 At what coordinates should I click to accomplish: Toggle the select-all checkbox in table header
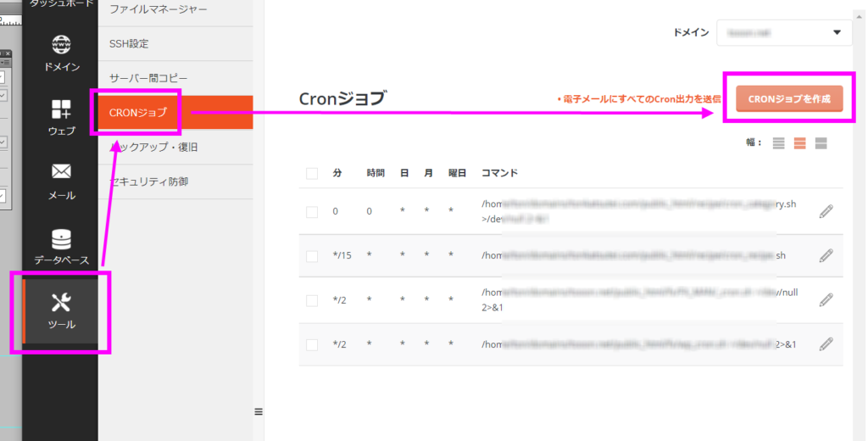click(x=312, y=173)
